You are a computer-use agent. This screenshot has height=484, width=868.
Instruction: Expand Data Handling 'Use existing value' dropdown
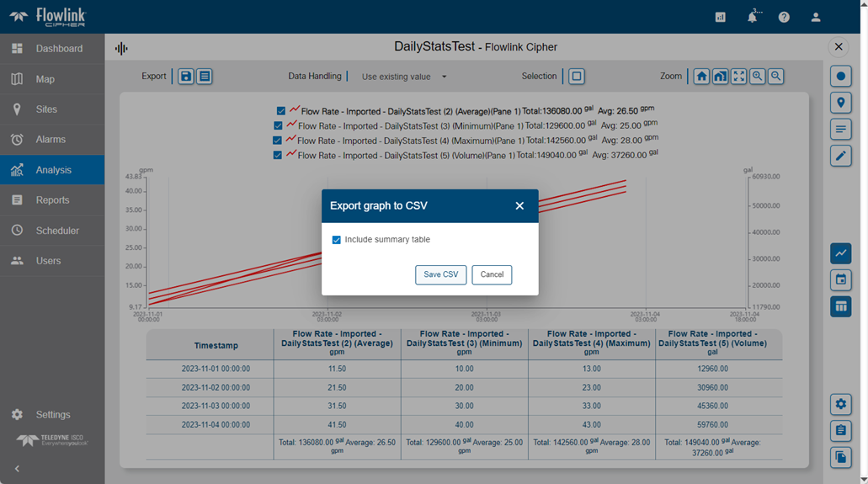pyautogui.click(x=404, y=77)
